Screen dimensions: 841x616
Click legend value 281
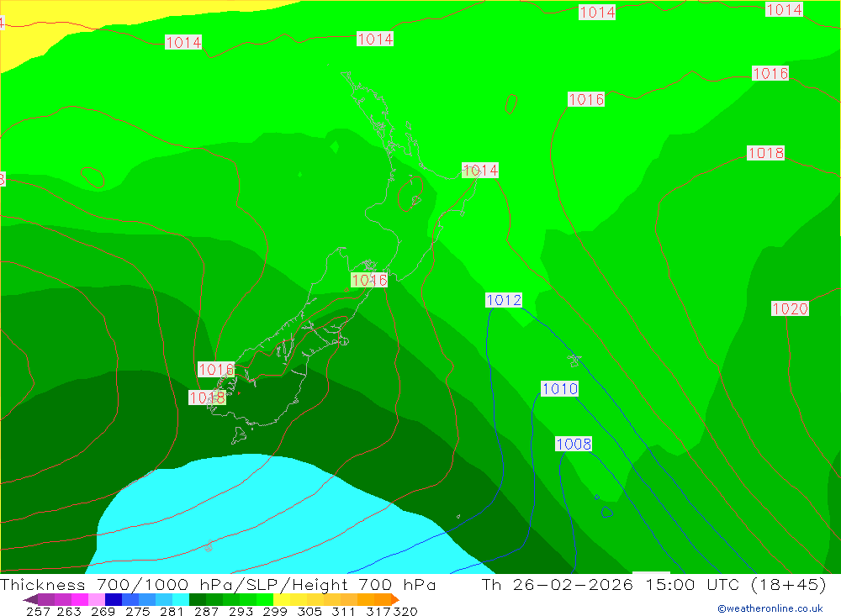click(x=172, y=611)
